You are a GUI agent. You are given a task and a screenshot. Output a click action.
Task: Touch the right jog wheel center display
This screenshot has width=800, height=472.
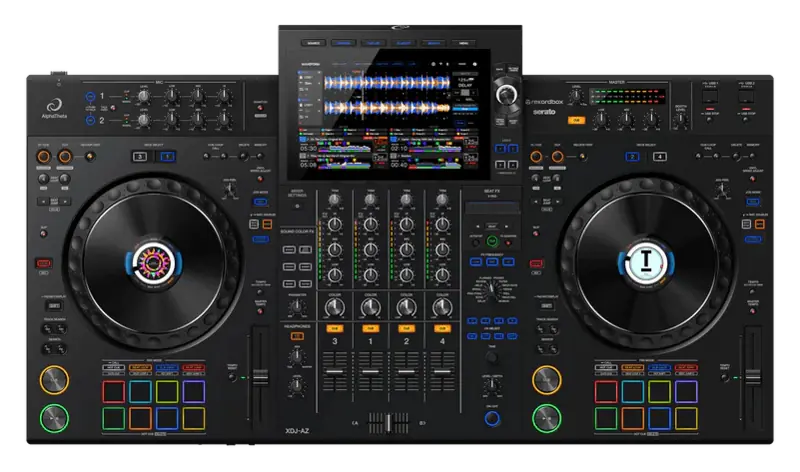pos(646,263)
